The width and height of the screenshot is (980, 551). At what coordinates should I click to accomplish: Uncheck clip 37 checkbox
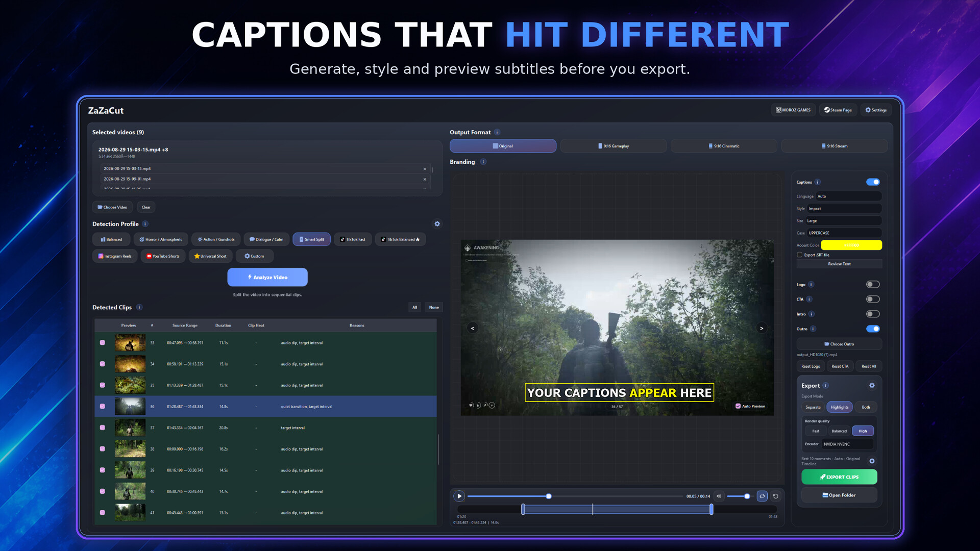[x=103, y=428]
